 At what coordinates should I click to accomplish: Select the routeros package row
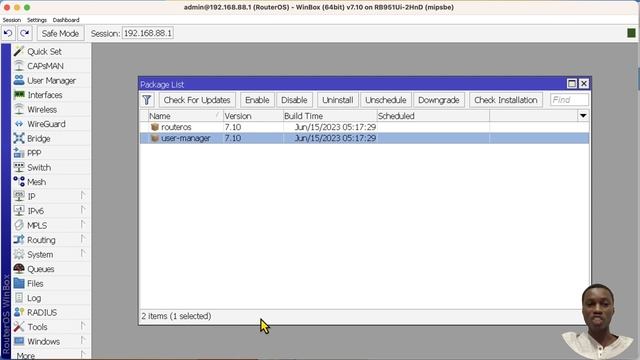point(364,127)
